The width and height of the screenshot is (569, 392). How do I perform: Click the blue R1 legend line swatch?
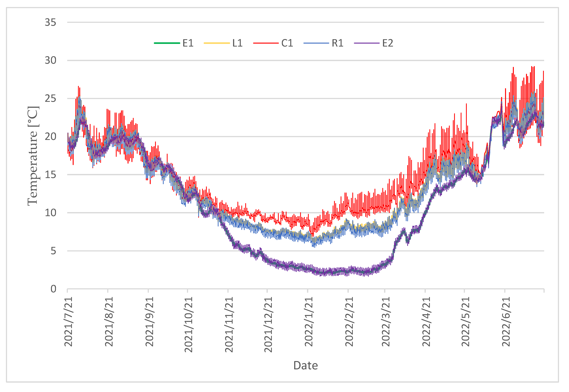(316, 43)
